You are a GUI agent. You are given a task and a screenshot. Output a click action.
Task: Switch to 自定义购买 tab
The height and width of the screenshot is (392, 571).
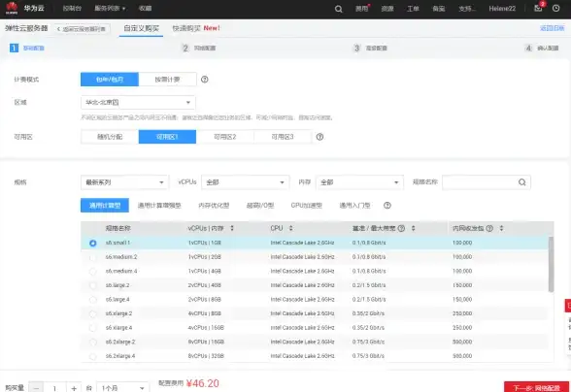tap(142, 28)
